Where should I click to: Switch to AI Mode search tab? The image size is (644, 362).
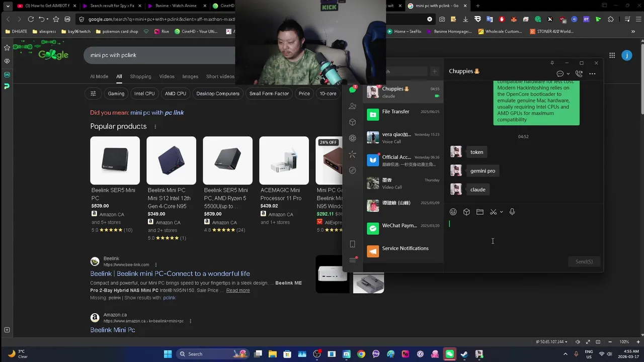99,76
